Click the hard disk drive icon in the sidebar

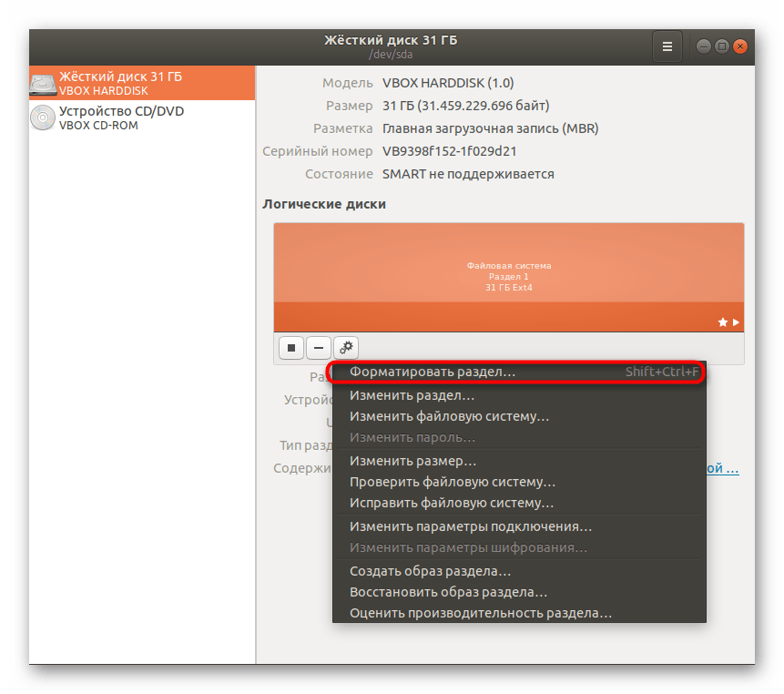click(42, 84)
